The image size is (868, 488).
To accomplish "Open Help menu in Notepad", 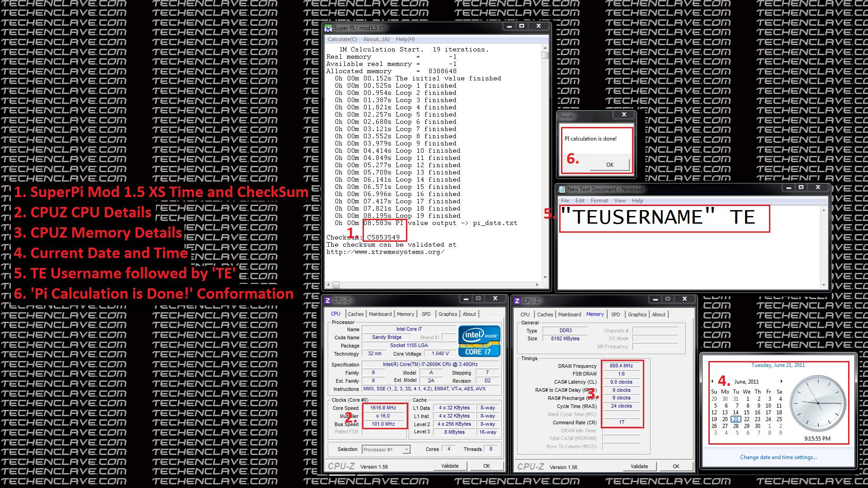I will [x=637, y=201].
